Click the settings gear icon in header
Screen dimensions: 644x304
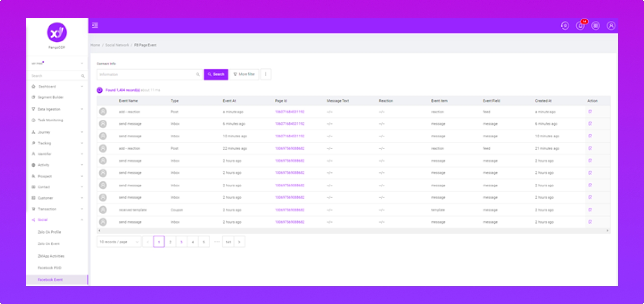click(565, 25)
